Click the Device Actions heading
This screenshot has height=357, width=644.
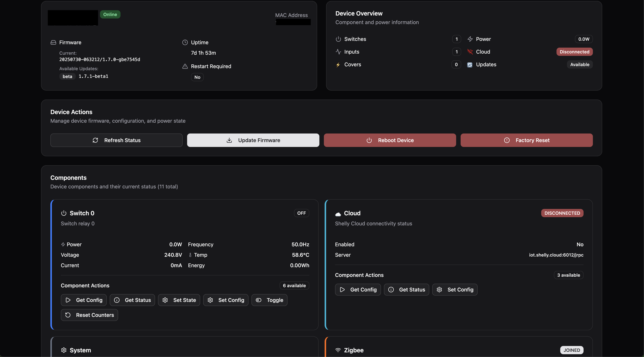[71, 112]
